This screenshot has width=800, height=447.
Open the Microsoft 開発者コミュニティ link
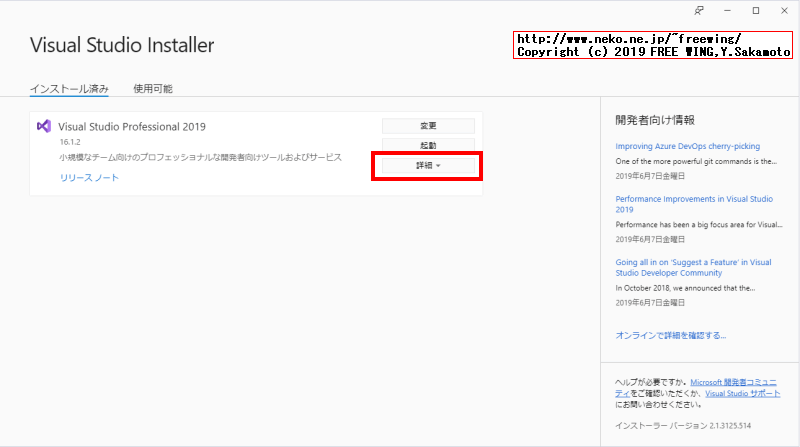click(x=733, y=382)
